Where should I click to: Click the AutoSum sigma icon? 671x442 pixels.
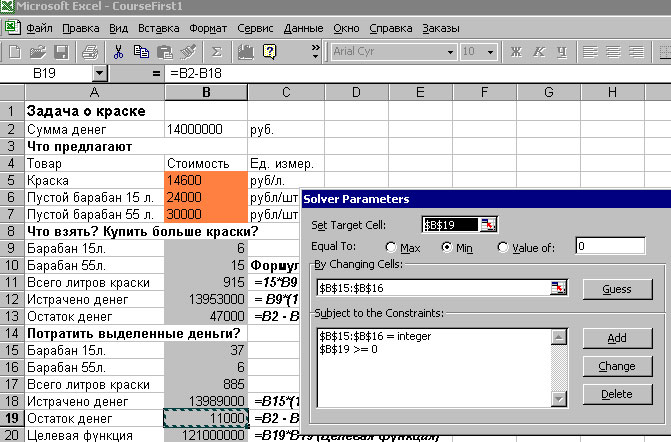[x=216, y=51]
